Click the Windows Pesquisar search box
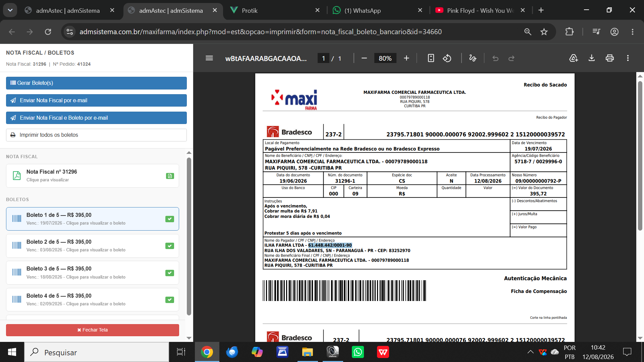The width and height of the screenshot is (644, 362). coord(97,352)
